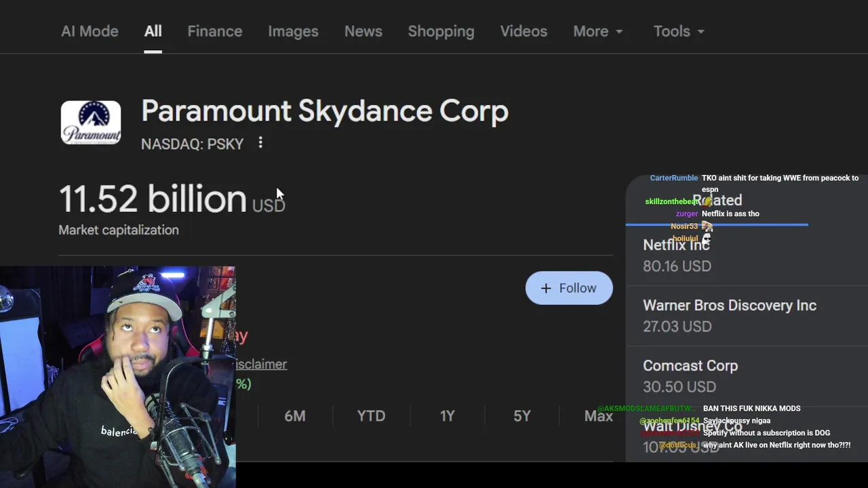
Task: Select the 6M chart range
Action: point(295,416)
